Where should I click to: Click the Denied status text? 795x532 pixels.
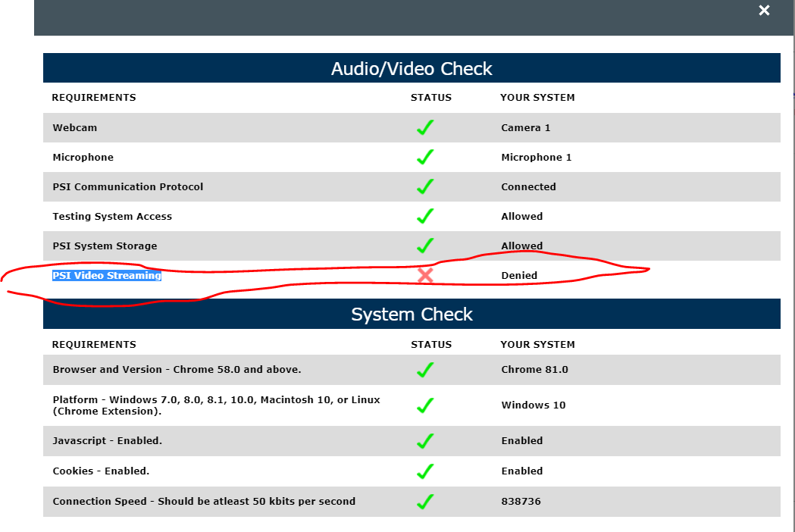click(519, 275)
